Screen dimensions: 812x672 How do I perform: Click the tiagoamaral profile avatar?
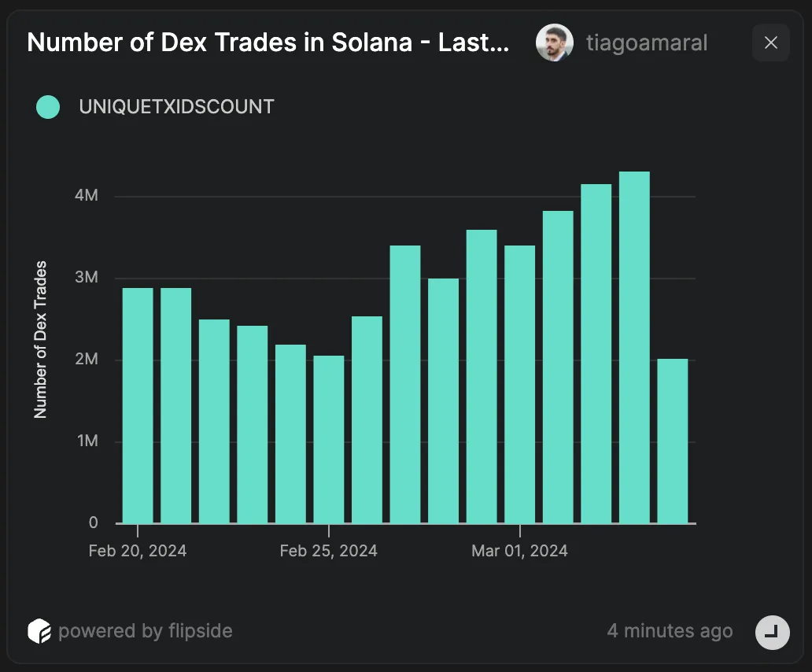[x=554, y=42]
